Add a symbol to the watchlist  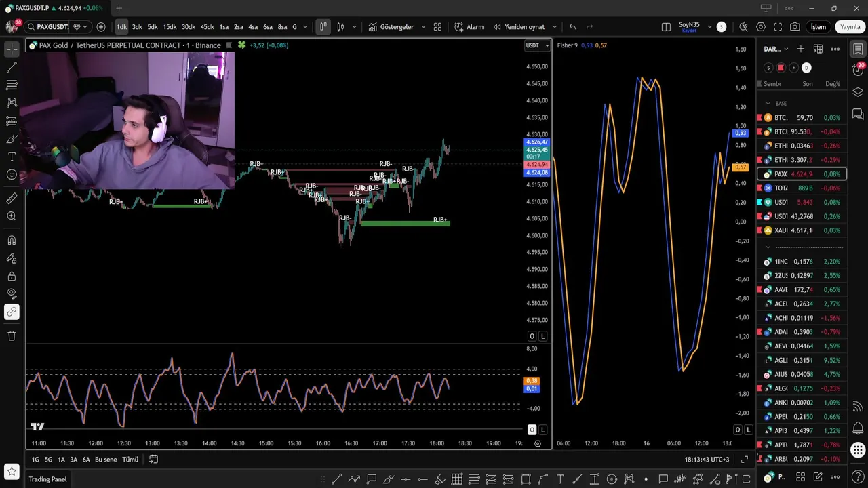801,49
